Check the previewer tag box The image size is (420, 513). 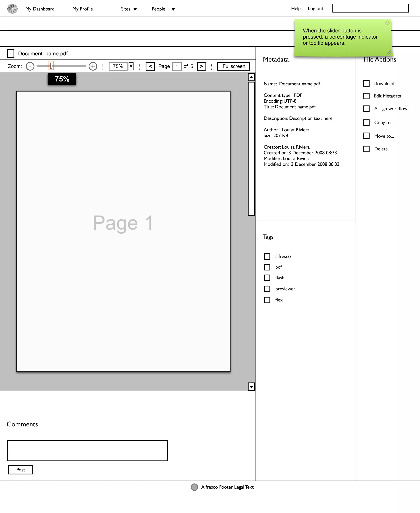click(x=267, y=289)
